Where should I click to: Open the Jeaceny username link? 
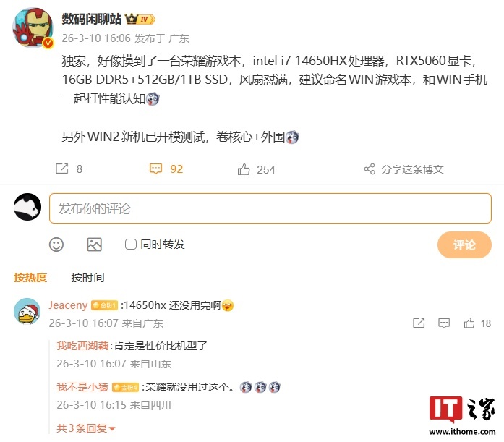(68, 305)
